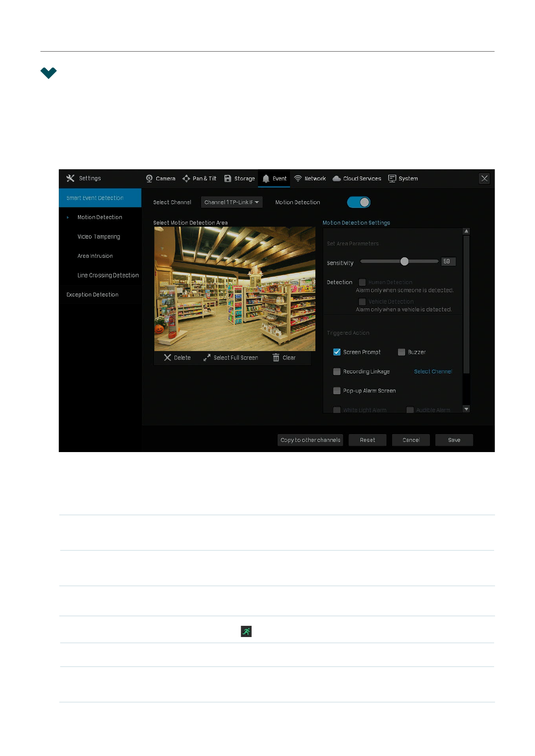Click the Network wifi icon
Viewport: 535px width, 756px height.
pyautogui.click(x=298, y=179)
